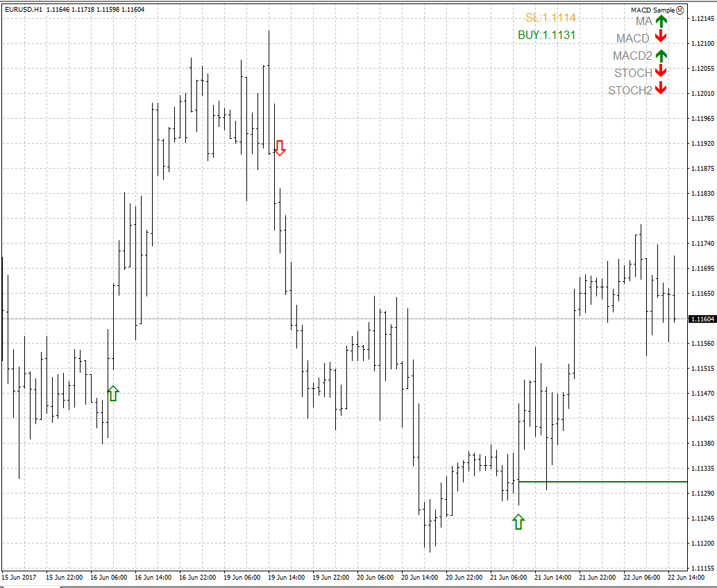The image size is (717, 588).
Task: Select the green buy arrow on 21 Jun
Action: (x=518, y=521)
